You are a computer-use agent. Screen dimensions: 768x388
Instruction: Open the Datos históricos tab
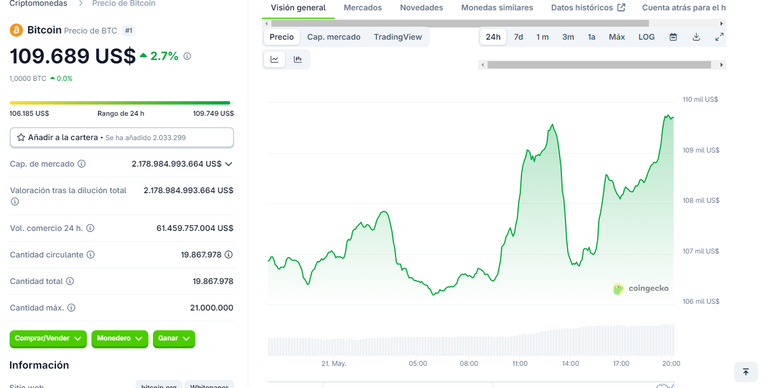(x=588, y=8)
